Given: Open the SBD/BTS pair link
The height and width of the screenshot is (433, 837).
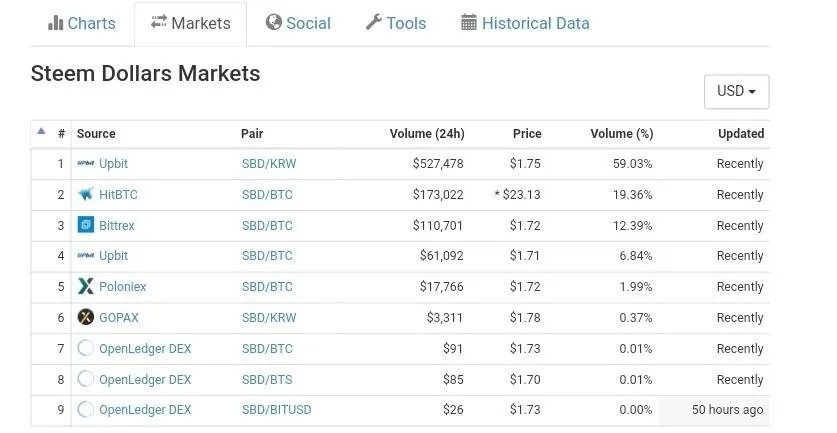Looking at the screenshot, I should tap(267, 380).
